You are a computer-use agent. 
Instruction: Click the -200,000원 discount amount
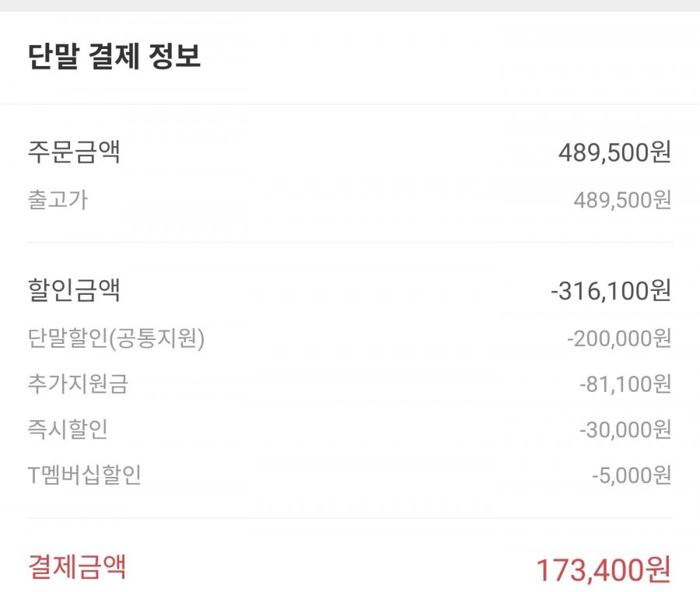[x=618, y=339]
